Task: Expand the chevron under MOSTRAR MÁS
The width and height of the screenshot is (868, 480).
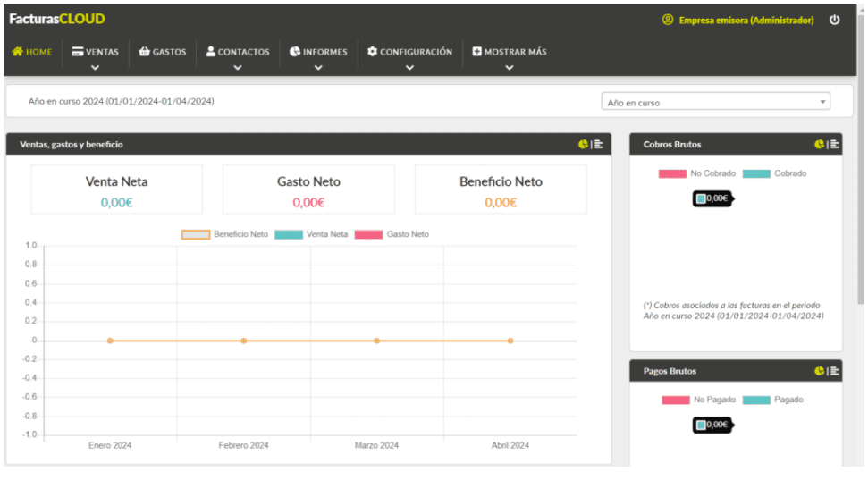Action: coord(510,68)
